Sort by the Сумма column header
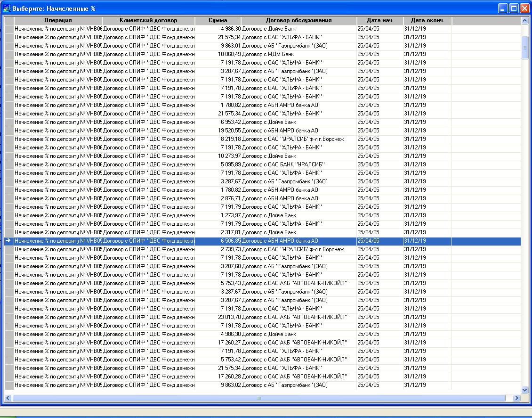This screenshot has height=418, width=532. [x=218, y=20]
